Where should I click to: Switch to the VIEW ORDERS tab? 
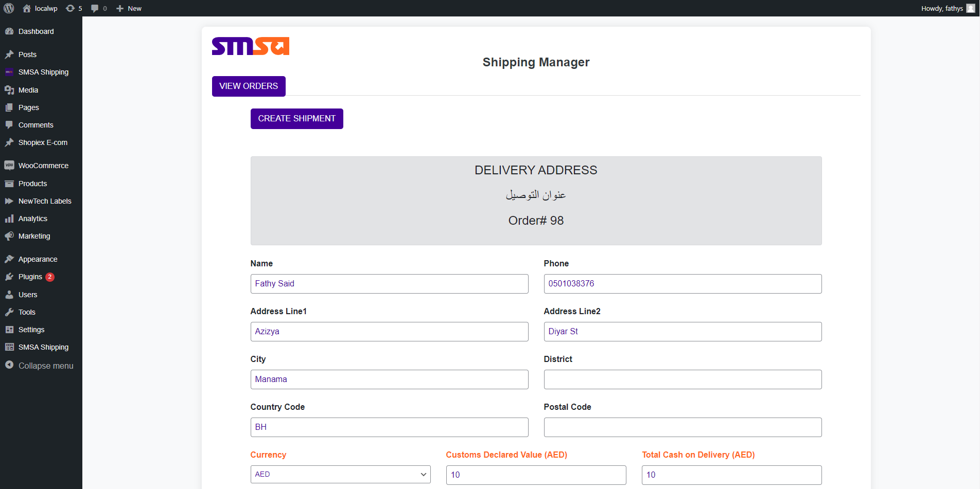[249, 86]
